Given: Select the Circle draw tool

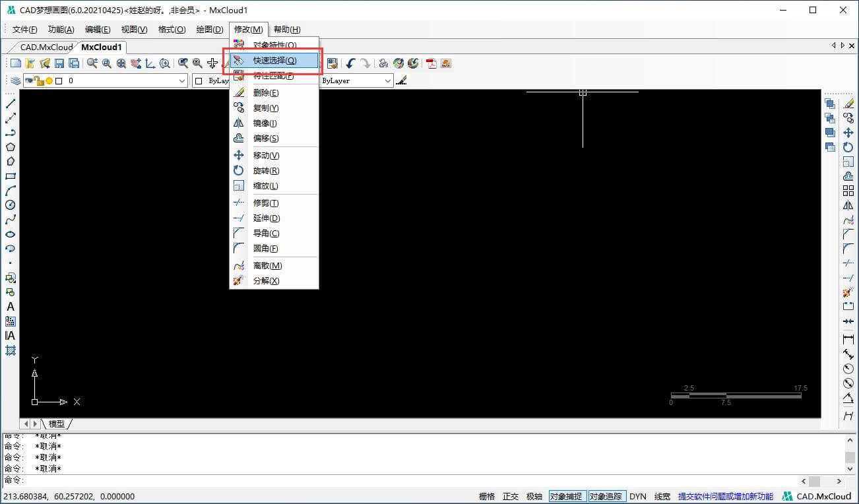Looking at the screenshot, I should pyautogui.click(x=11, y=205).
